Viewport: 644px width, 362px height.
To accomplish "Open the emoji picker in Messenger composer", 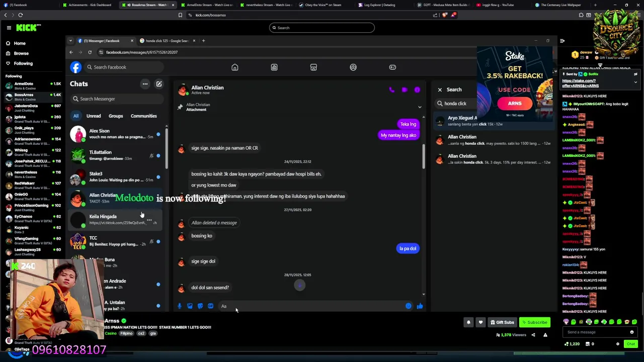I will tap(408, 306).
